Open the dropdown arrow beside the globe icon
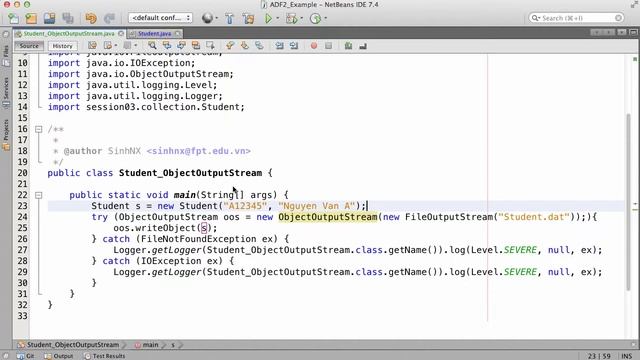Viewport: 640px width, 360px height. pyautogui.click(x=216, y=18)
